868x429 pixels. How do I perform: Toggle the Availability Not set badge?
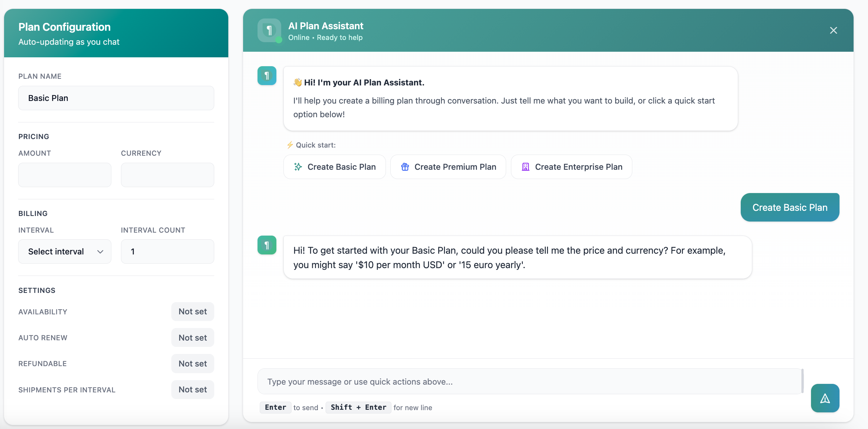tap(192, 311)
